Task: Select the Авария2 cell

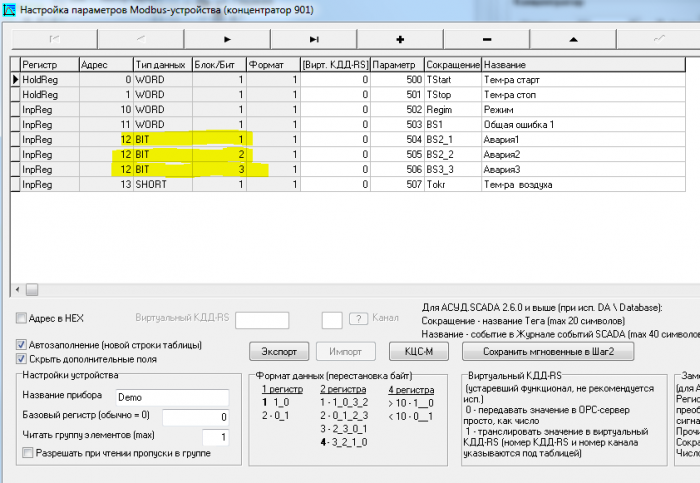Action: tap(583, 154)
